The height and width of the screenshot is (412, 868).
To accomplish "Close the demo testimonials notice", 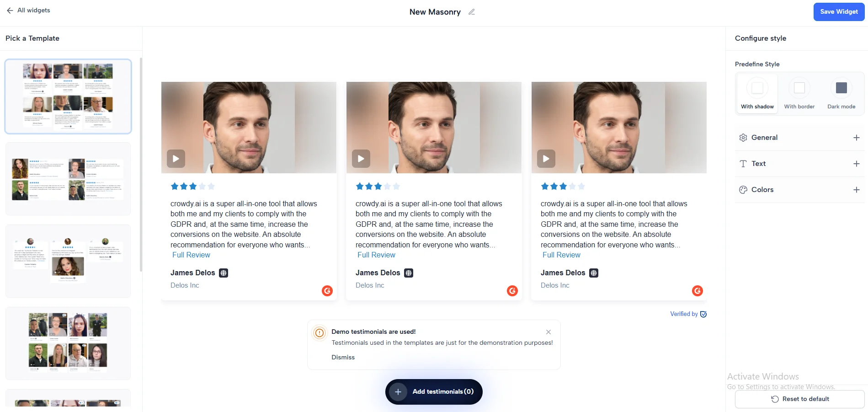I will pyautogui.click(x=548, y=332).
